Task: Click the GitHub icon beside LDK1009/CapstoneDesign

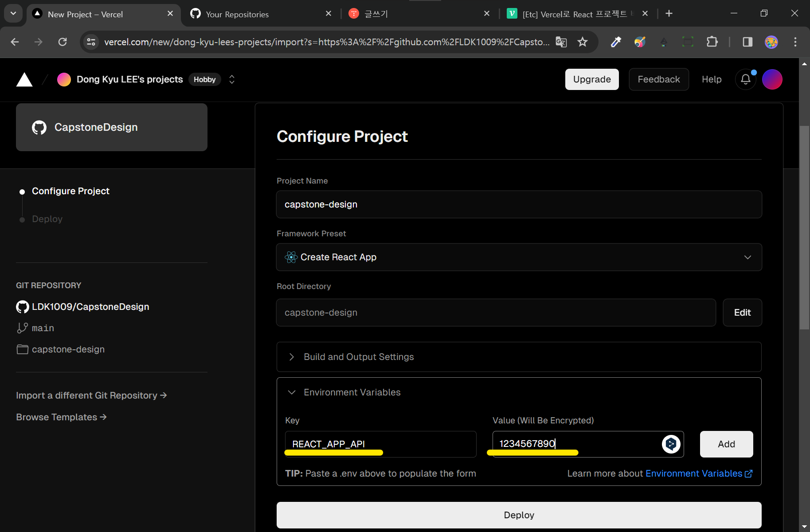Action: click(23, 307)
